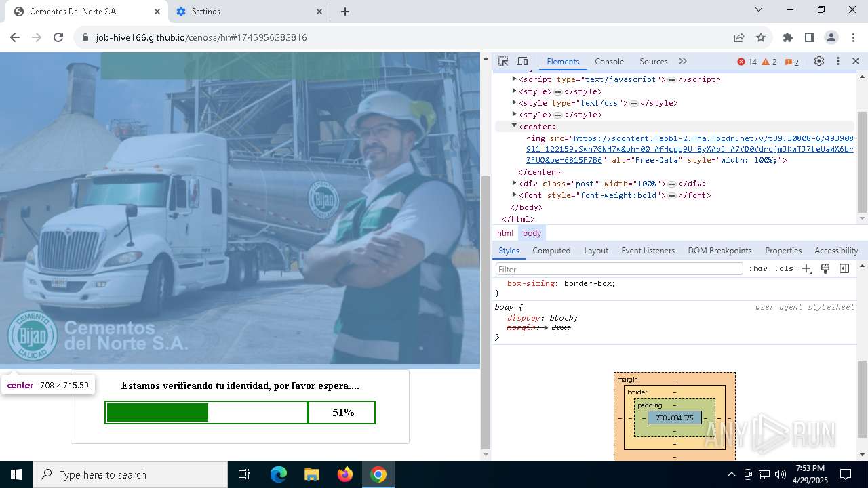Show more DevTools tabs chevron

pyautogui.click(x=682, y=61)
